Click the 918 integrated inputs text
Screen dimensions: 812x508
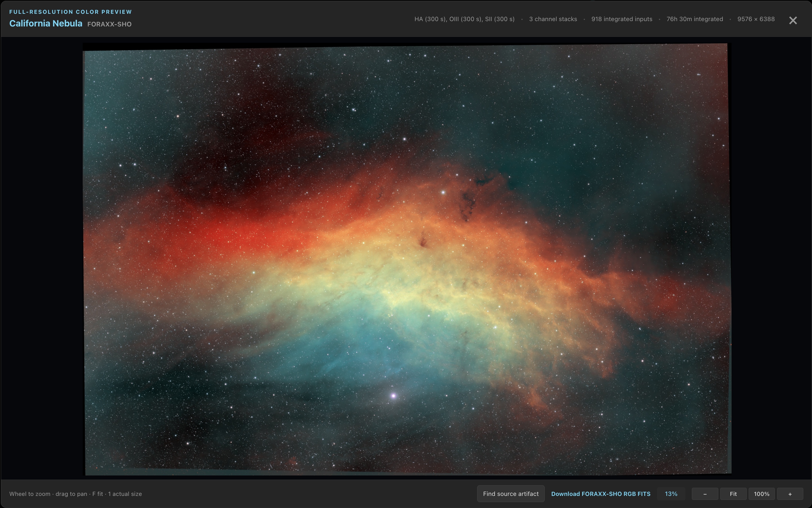[x=622, y=19]
